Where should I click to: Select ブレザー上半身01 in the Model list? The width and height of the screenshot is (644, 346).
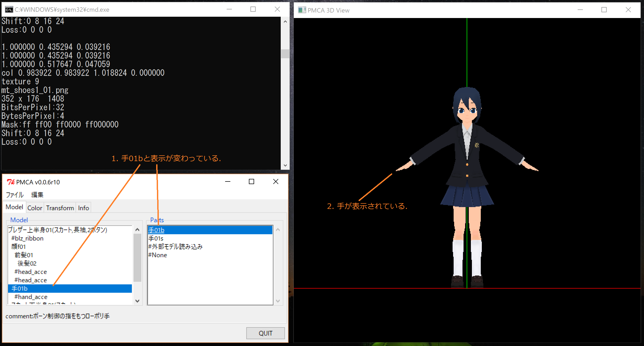tap(70, 230)
